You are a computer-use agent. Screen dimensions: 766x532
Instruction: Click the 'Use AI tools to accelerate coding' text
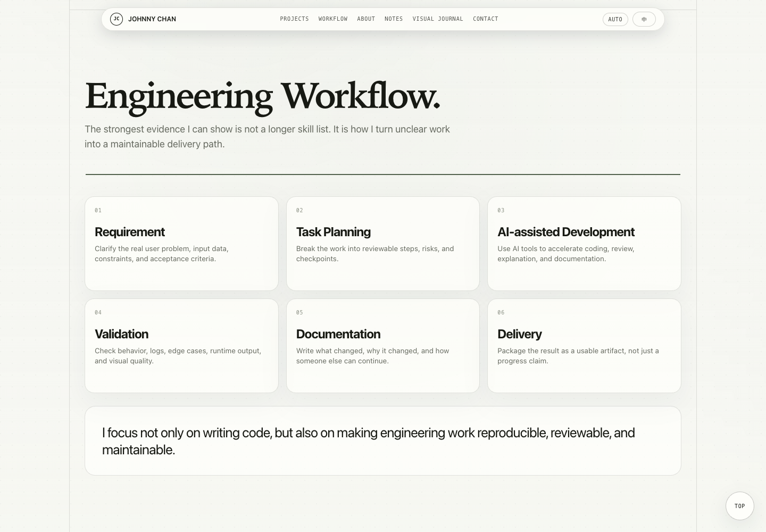(566, 254)
